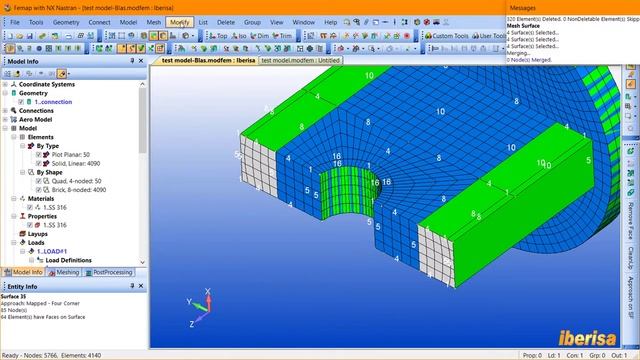The height and width of the screenshot is (360, 640).
Task: Toggle checkbox for 1..connection geometry
Action: pos(21,102)
